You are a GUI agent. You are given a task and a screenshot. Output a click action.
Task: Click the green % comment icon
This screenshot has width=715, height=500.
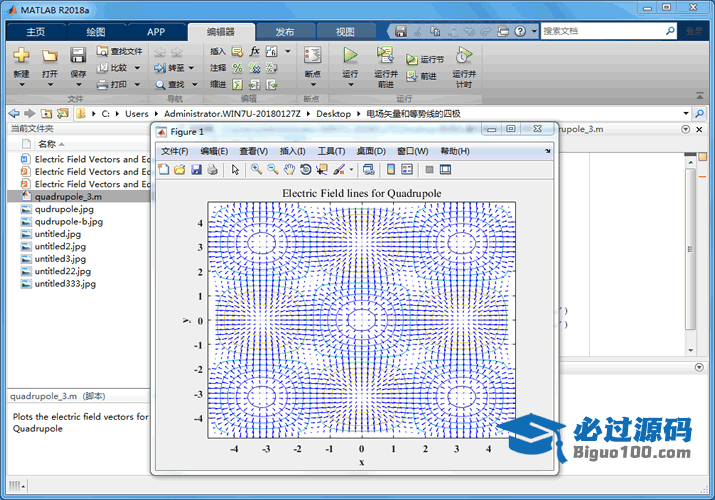[238, 68]
